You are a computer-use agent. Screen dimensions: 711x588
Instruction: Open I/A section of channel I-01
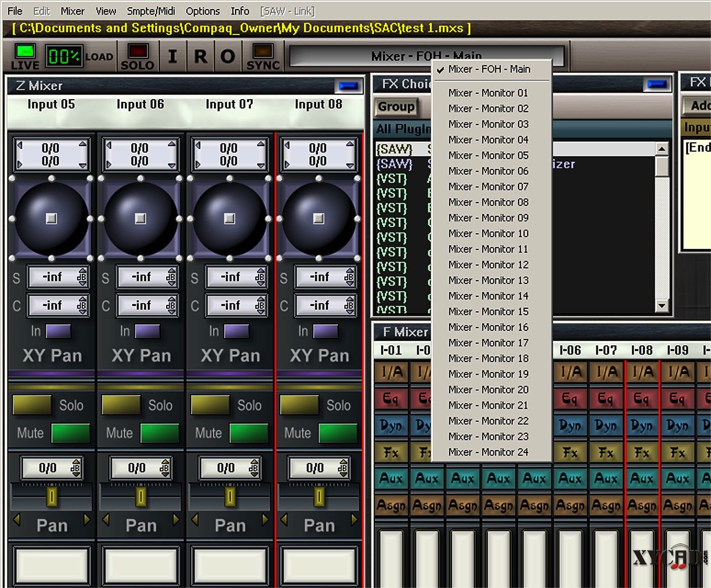(x=392, y=372)
